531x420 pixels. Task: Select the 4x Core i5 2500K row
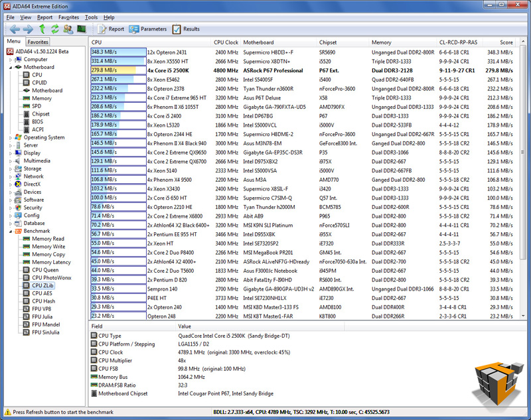point(303,70)
